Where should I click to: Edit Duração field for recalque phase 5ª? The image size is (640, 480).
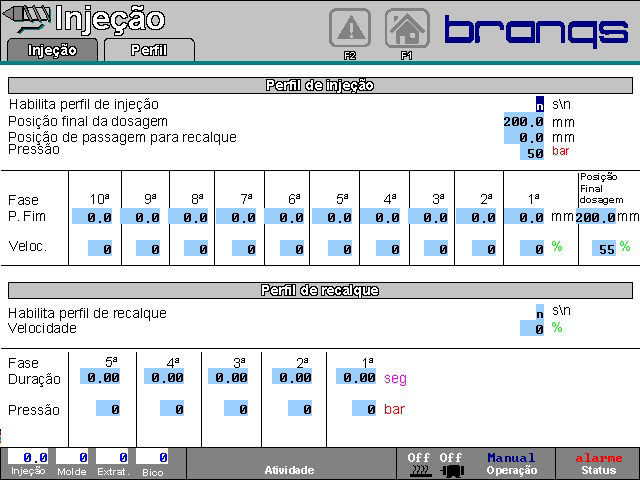tap(102, 378)
